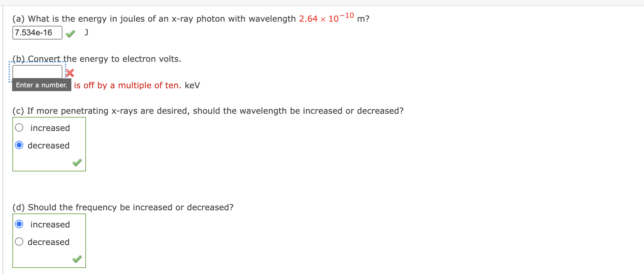Click the empty answer field for part (b)
Image resolution: width=644 pixels, height=274 pixels.
37,71
